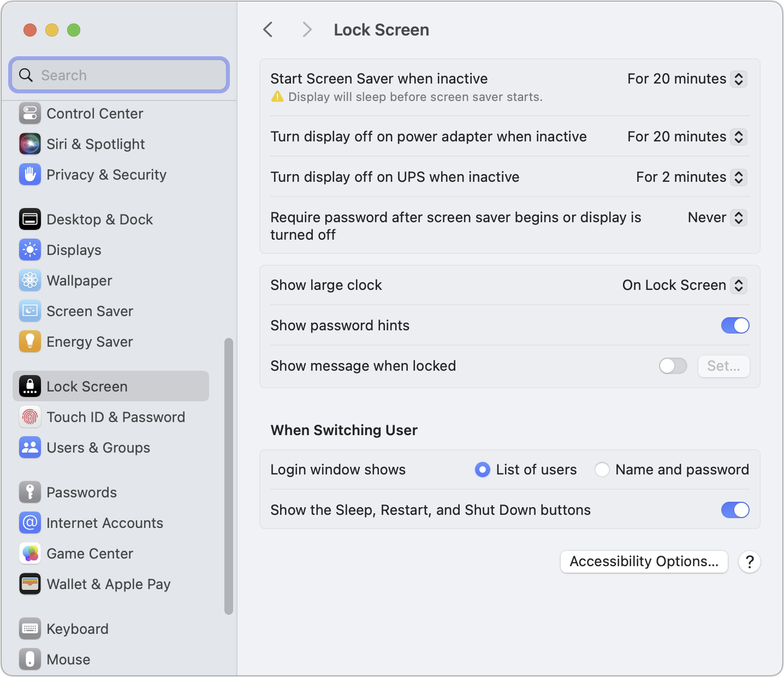Select the Privacy & Security sidebar icon
Viewport: 784px width, 677px height.
(30, 175)
